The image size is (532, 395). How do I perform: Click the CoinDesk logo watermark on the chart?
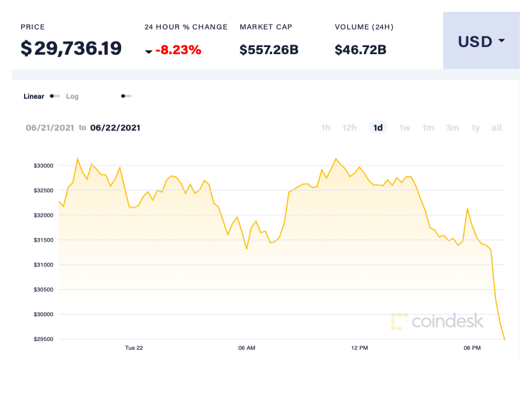pyautogui.click(x=438, y=322)
